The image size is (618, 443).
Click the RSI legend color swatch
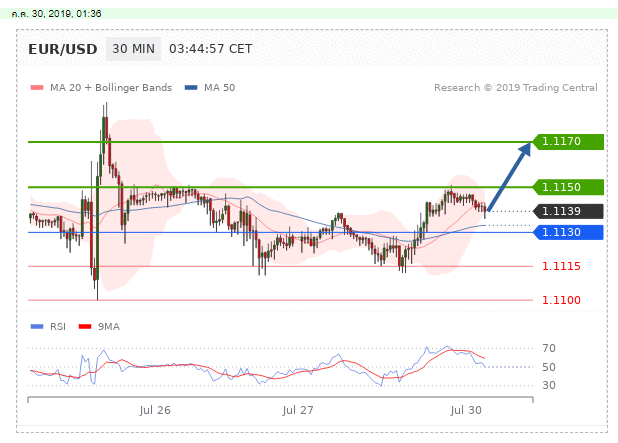[37, 326]
